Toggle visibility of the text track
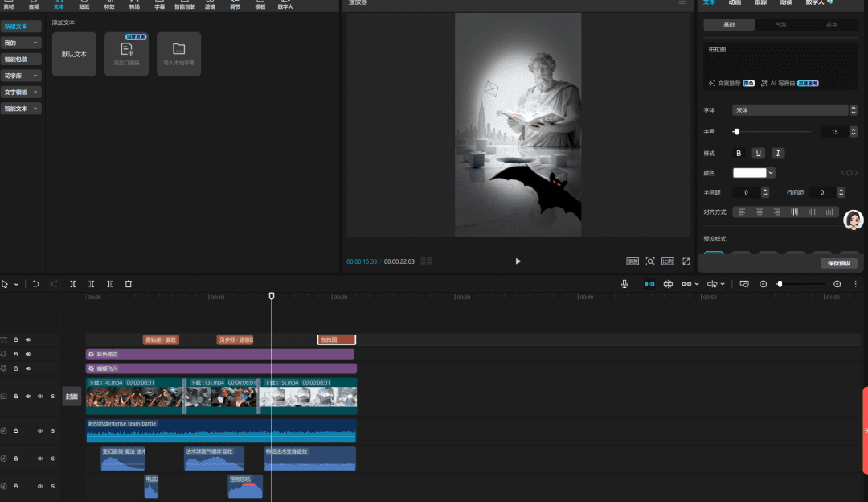Image resolution: width=868 pixels, height=502 pixels. coord(28,340)
